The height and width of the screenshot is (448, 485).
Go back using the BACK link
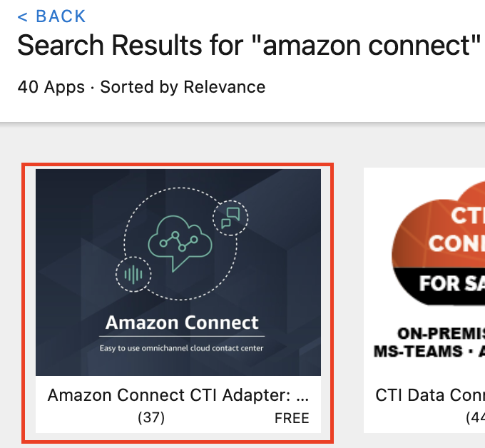pos(51,16)
